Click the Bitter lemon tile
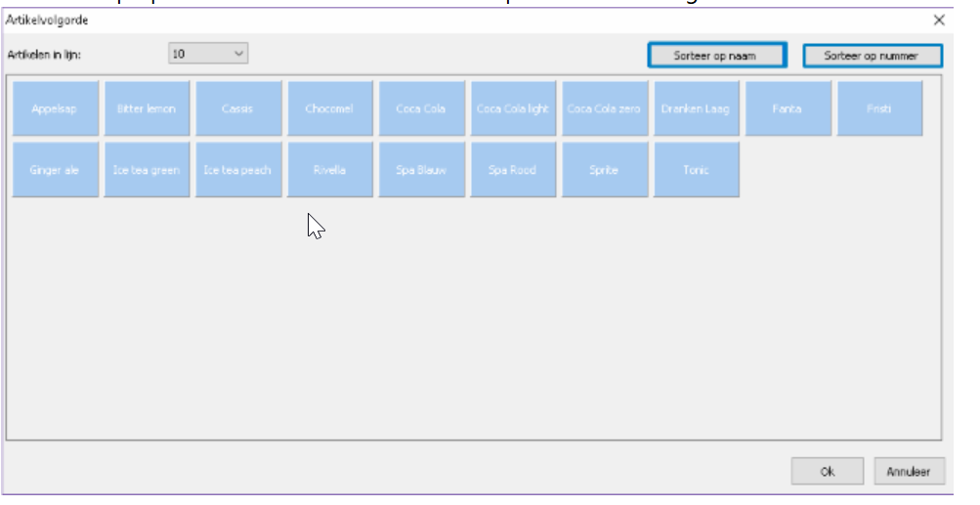980x505 pixels. 147,108
